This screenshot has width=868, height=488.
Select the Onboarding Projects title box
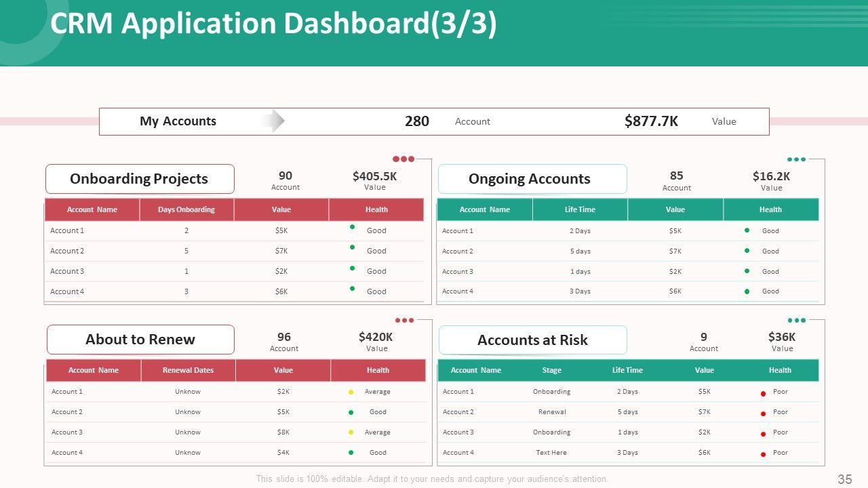(140, 179)
